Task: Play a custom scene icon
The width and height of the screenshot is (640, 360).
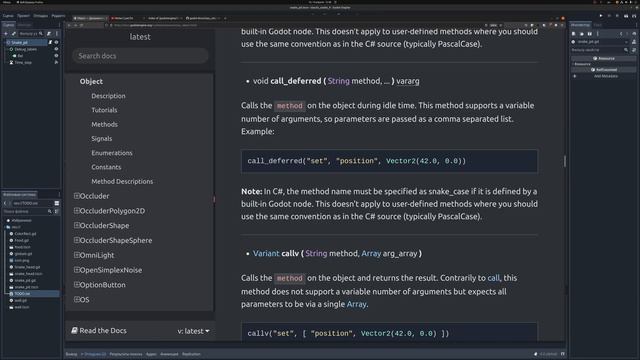Action: click(x=634, y=16)
